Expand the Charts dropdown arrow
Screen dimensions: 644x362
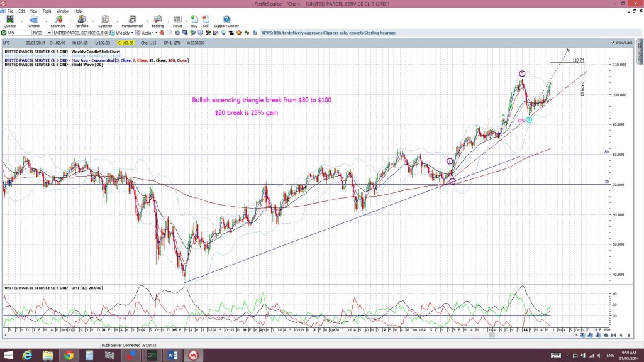coord(45,21)
